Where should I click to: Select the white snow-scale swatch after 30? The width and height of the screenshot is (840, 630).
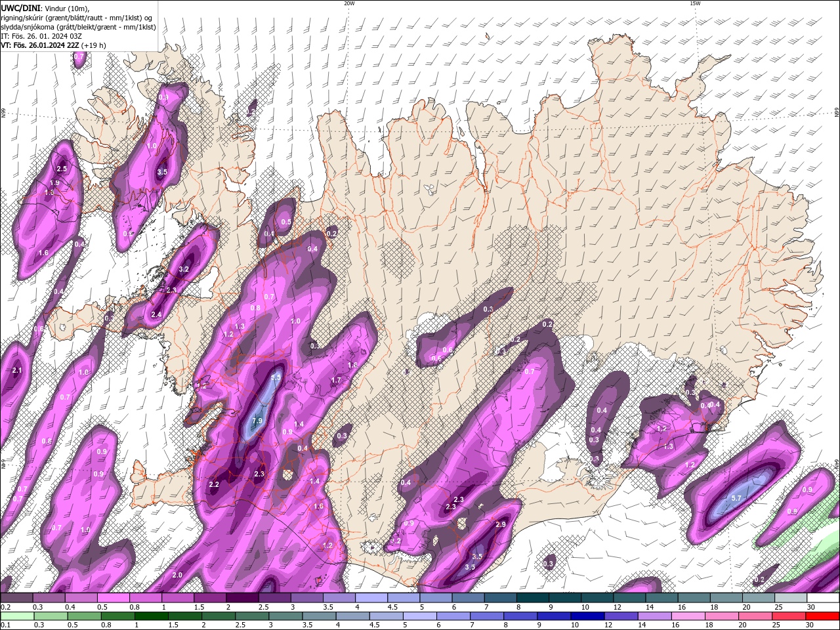coord(823,598)
